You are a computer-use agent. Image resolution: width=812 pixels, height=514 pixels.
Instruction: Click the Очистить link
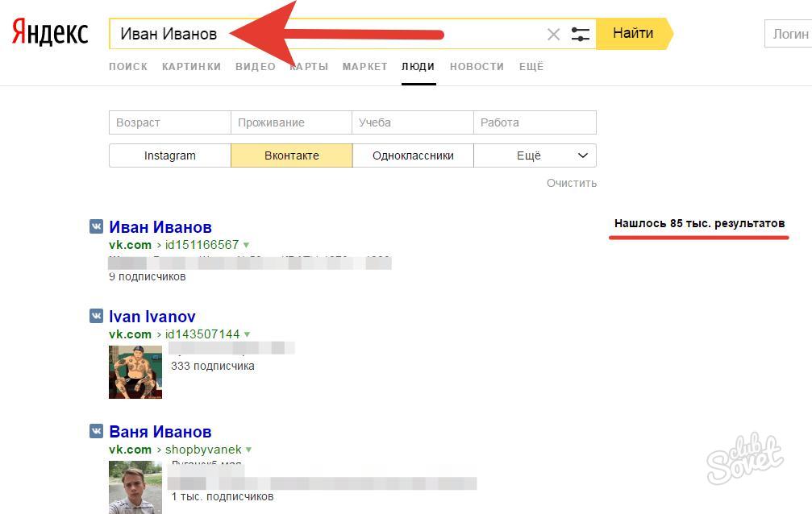pyautogui.click(x=572, y=183)
